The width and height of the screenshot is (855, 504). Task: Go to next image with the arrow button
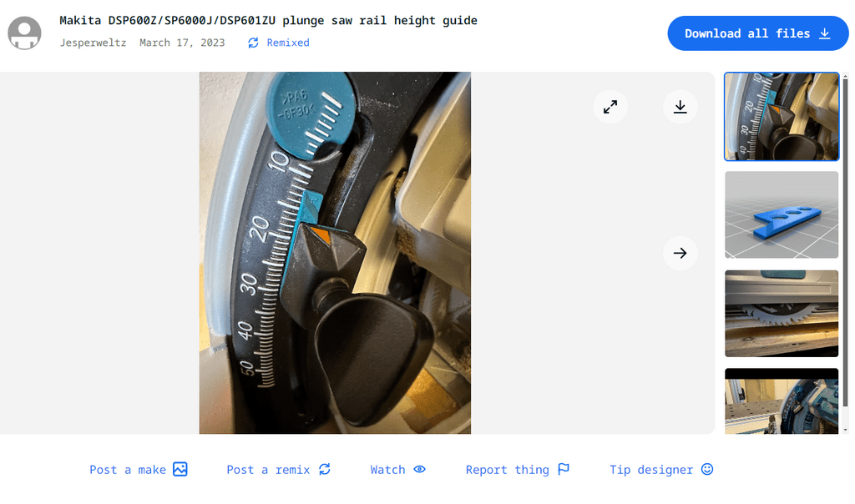tap(680, 253)
